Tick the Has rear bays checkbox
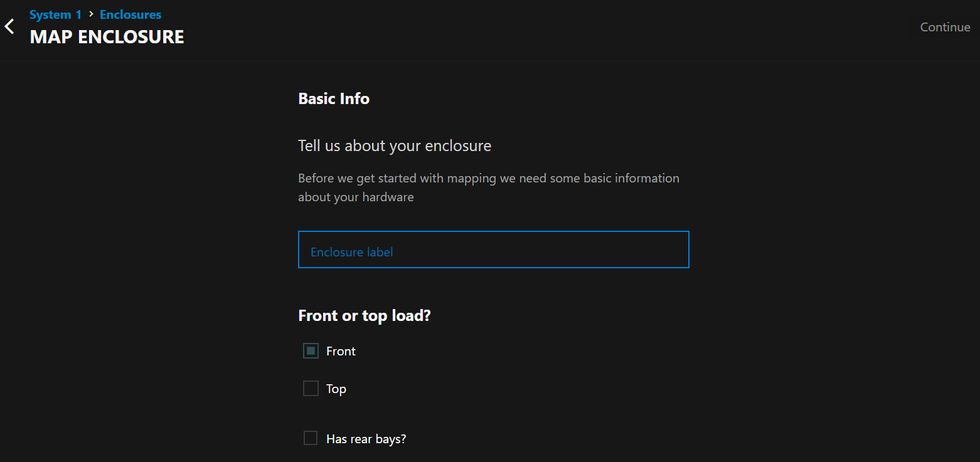This screenshot has height=462, width=980. pyautogui.click(x=311, y=438)
